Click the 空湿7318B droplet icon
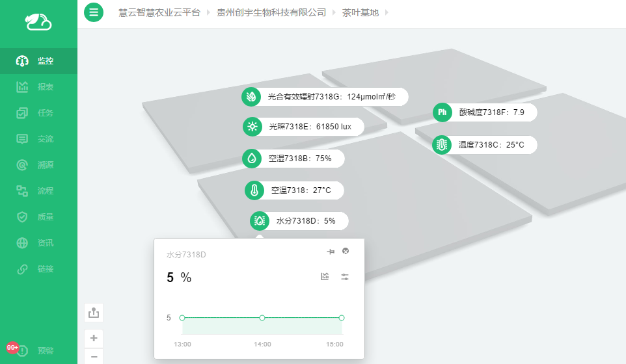The image size is (626, 364). click(x=251, y=158)
